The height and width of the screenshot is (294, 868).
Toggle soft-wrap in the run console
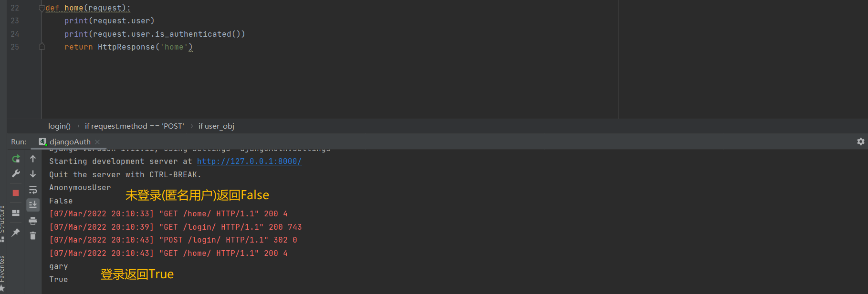click(x=33, y=190)
